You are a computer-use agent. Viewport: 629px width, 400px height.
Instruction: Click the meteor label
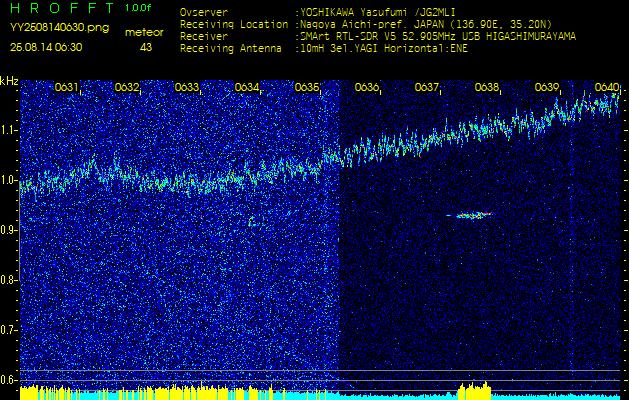144,33
